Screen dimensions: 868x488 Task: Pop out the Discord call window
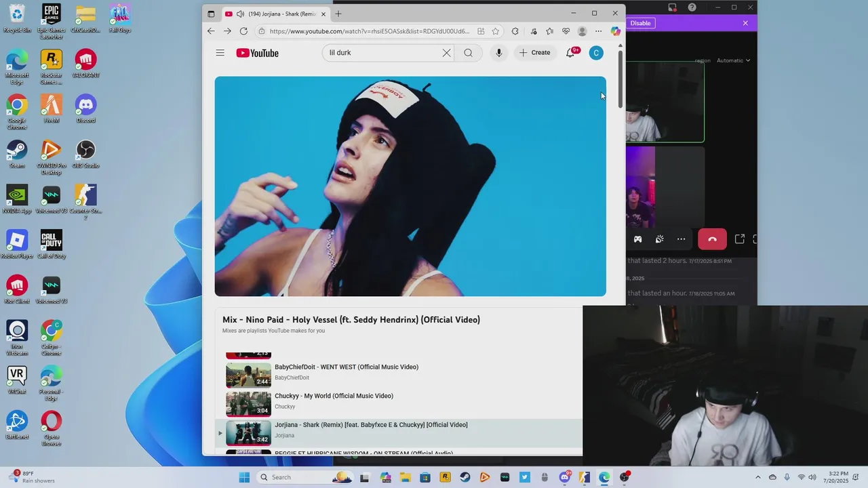coord(740,239)
